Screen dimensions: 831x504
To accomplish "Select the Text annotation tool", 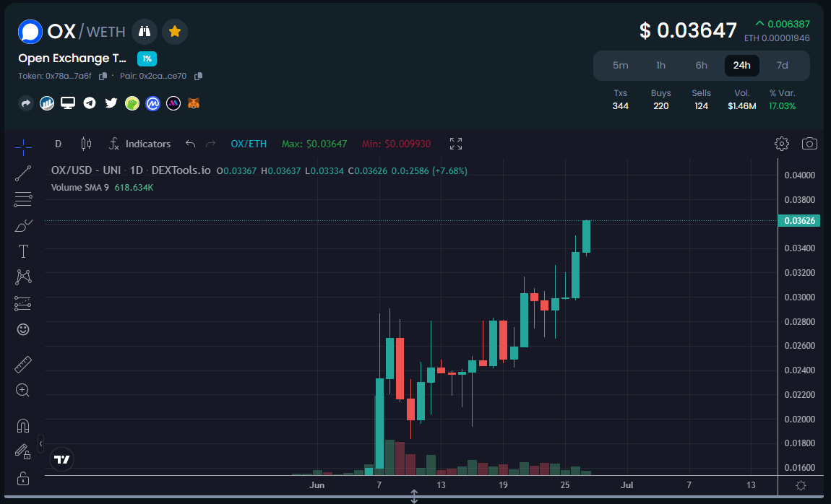I will (22, 251).
